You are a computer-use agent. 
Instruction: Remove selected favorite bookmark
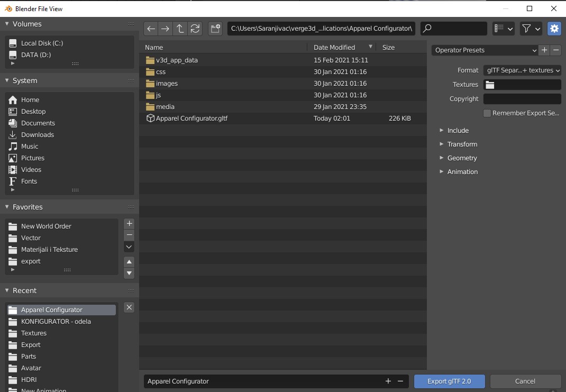tap(129, 235)
